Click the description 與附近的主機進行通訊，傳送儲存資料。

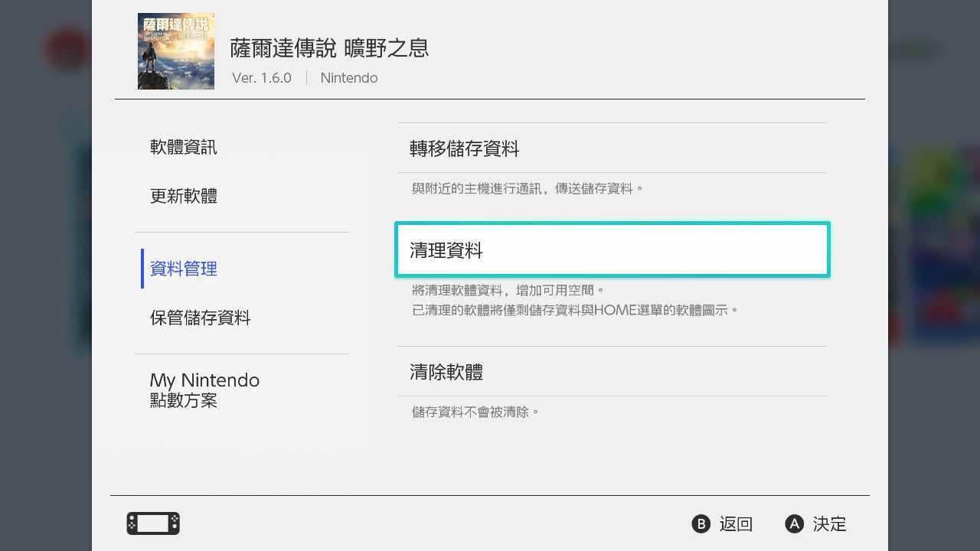[x=528, y=188]
